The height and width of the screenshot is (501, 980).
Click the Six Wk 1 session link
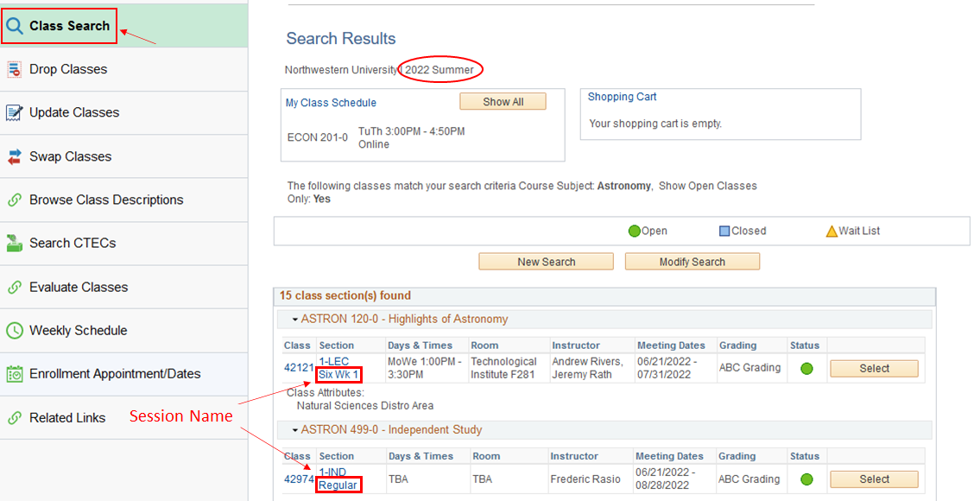[338, 375]
